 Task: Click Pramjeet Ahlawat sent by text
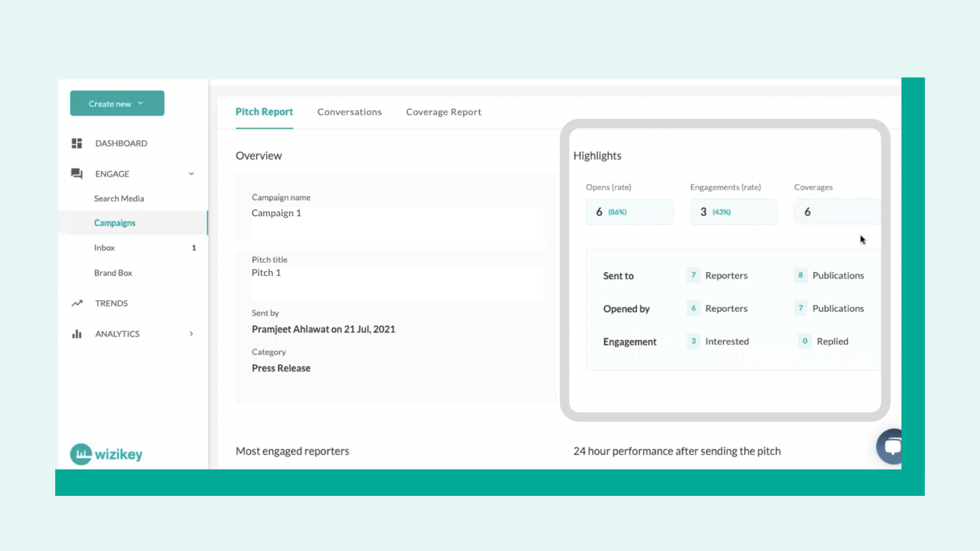point(323,329)
